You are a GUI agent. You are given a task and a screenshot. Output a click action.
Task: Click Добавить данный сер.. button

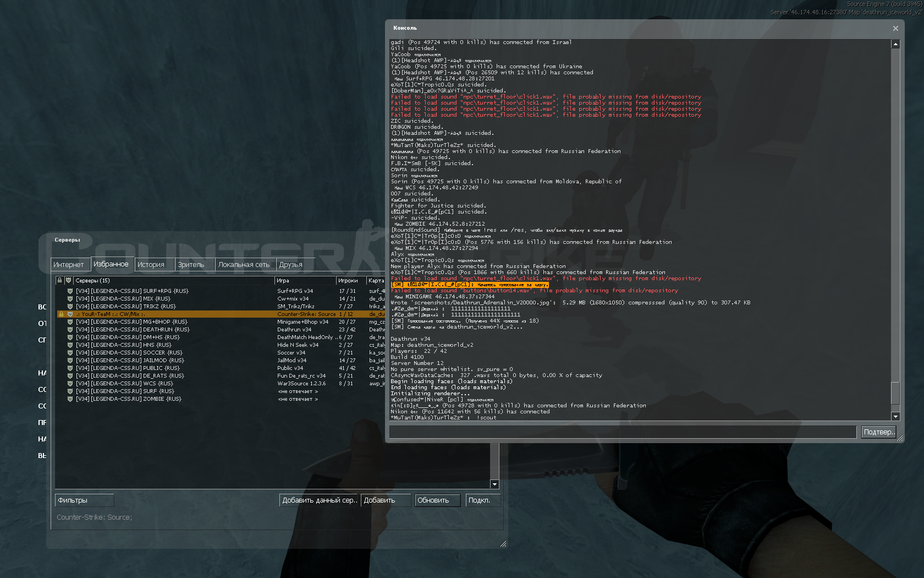[319, 500]
